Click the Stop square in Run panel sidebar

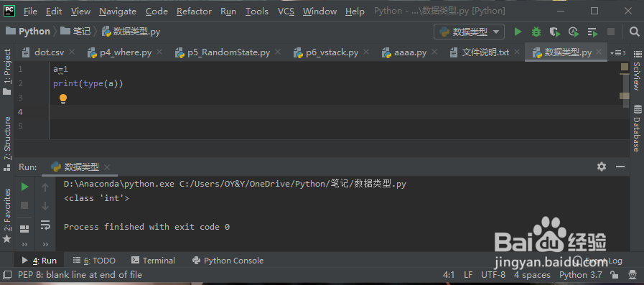coord(24,205)
